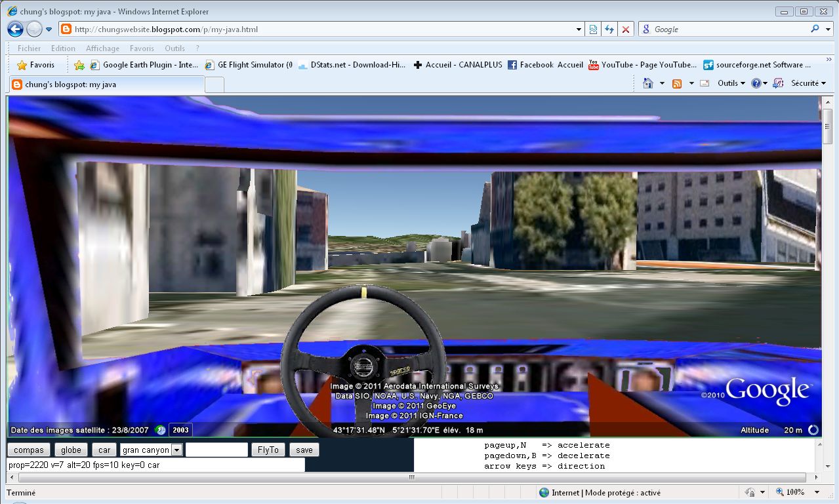Click the status bar privacy icon
This screenshot has width=839, height=504.
(751, 492)
